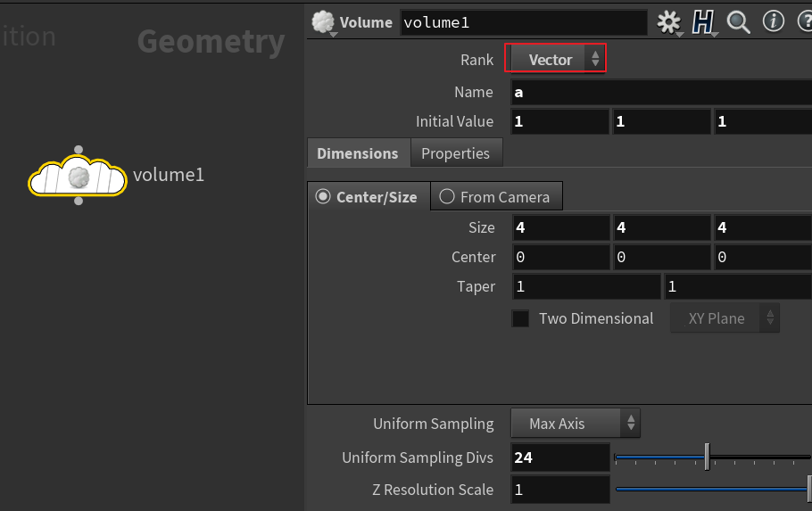Open the Uniform Sampling Max Axis dropdown

576,424
